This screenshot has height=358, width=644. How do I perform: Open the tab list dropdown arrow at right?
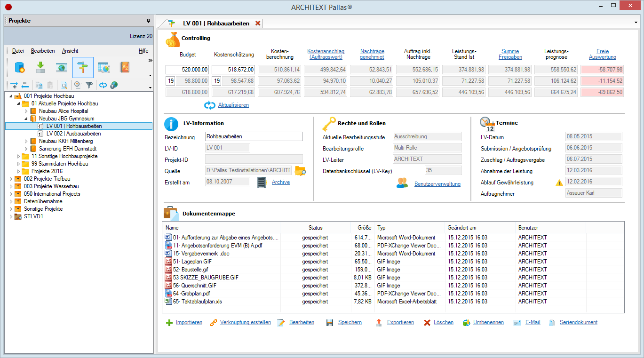(636, 23)
